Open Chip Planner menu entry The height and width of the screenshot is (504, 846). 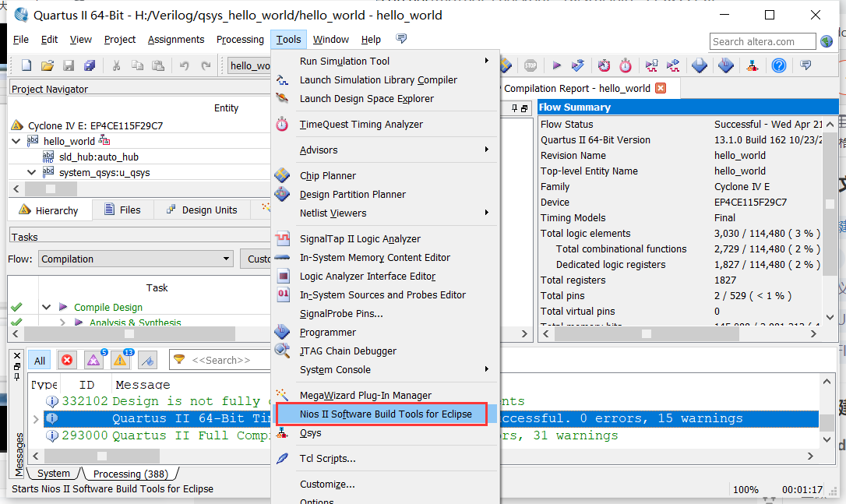[327, 175]
